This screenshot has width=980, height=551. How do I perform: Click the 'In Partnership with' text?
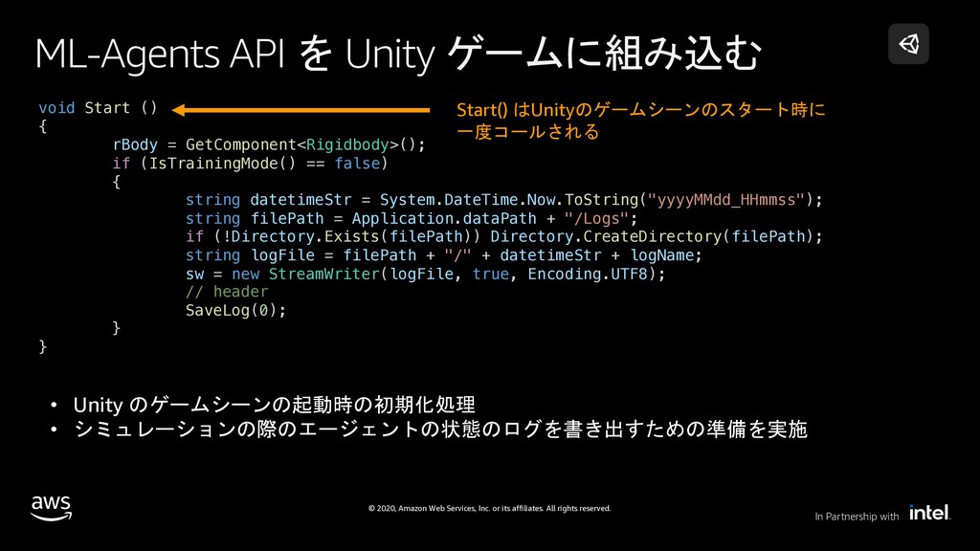(x=857, y=517)
